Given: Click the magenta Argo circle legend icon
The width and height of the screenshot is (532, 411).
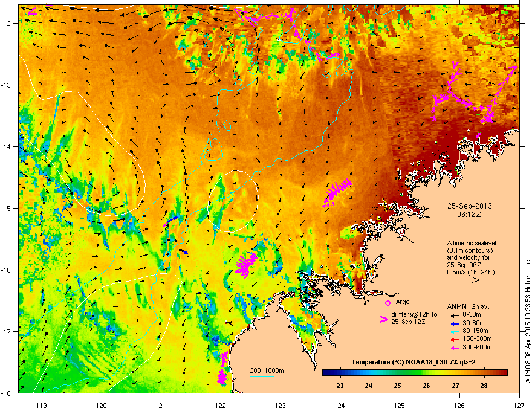Looking at the screenshot, I should pos(388,303).
